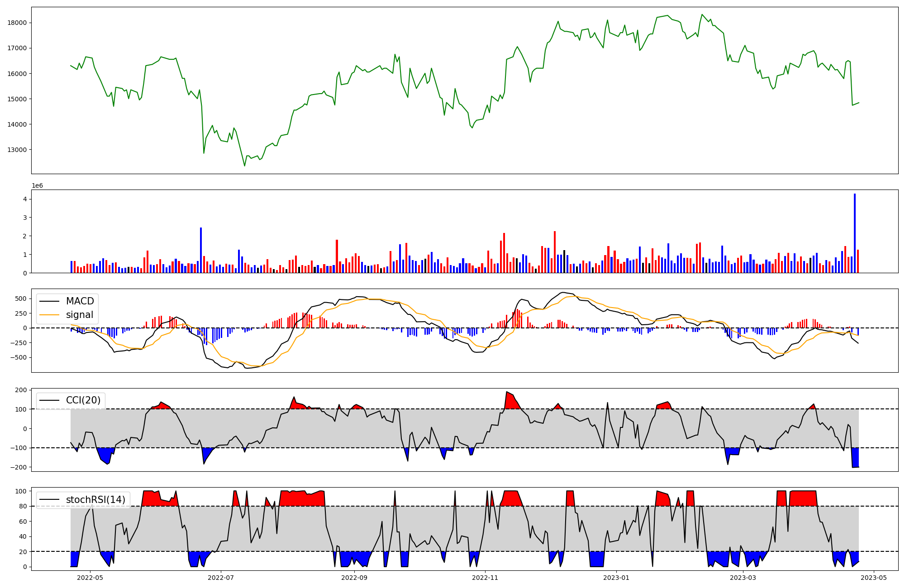Click the 2022-09 date axis label

(354, 578)
